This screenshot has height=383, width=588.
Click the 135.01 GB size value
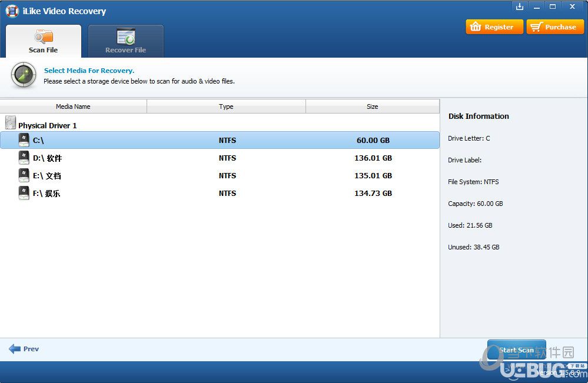tap(373, 176)
